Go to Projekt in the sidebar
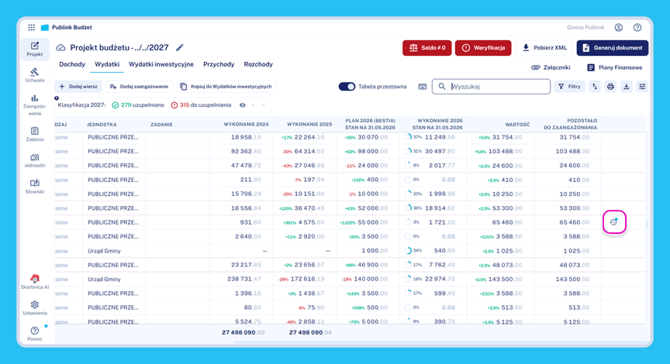This screenshot has height=364, width=670. click(x=35, y=49)
